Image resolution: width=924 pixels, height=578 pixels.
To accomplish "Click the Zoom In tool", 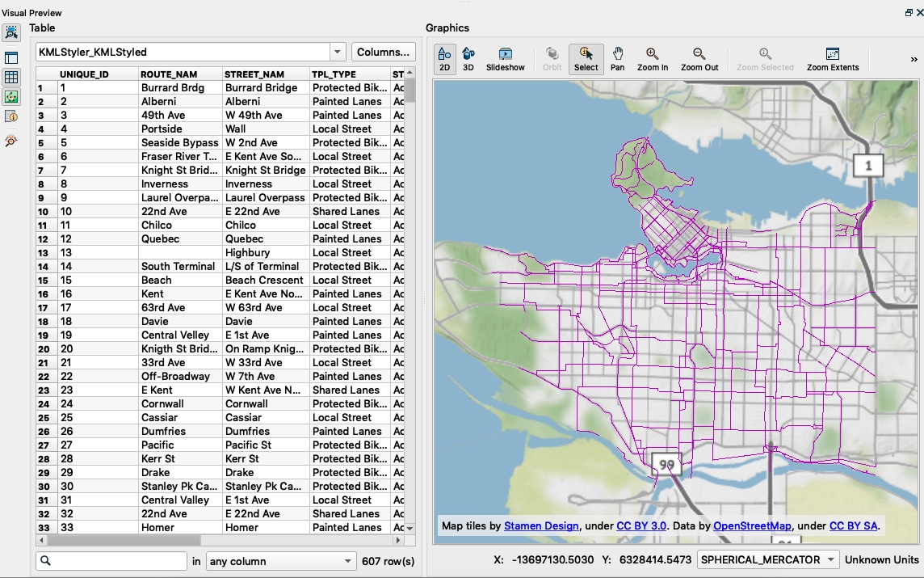I will click(653, 59).
